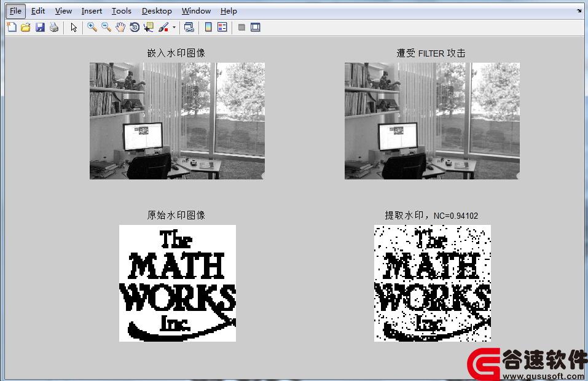Click the title text 原始水印图像
The image size is (588, 381).
pos(176,215)
